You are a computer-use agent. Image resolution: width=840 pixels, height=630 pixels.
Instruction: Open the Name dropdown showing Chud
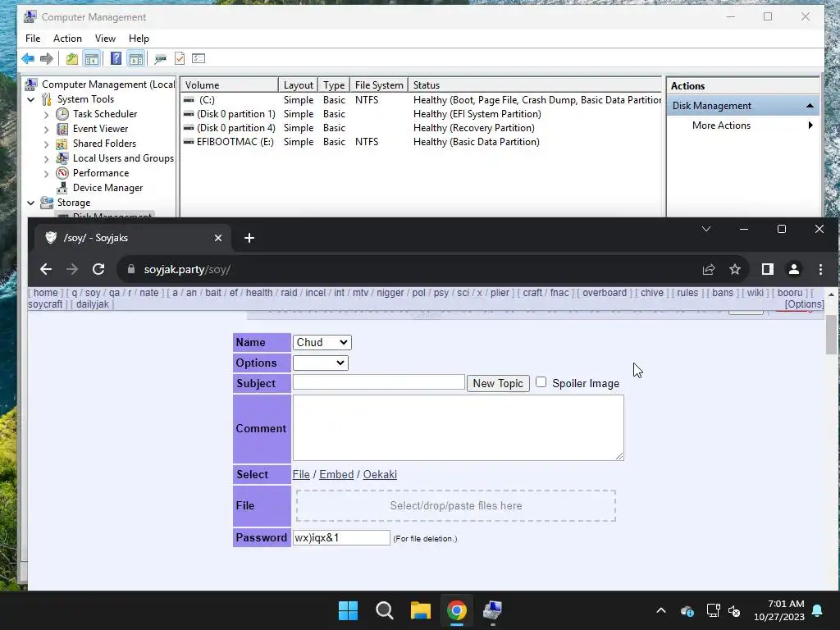pyautogui.click(x=322, y=342)
